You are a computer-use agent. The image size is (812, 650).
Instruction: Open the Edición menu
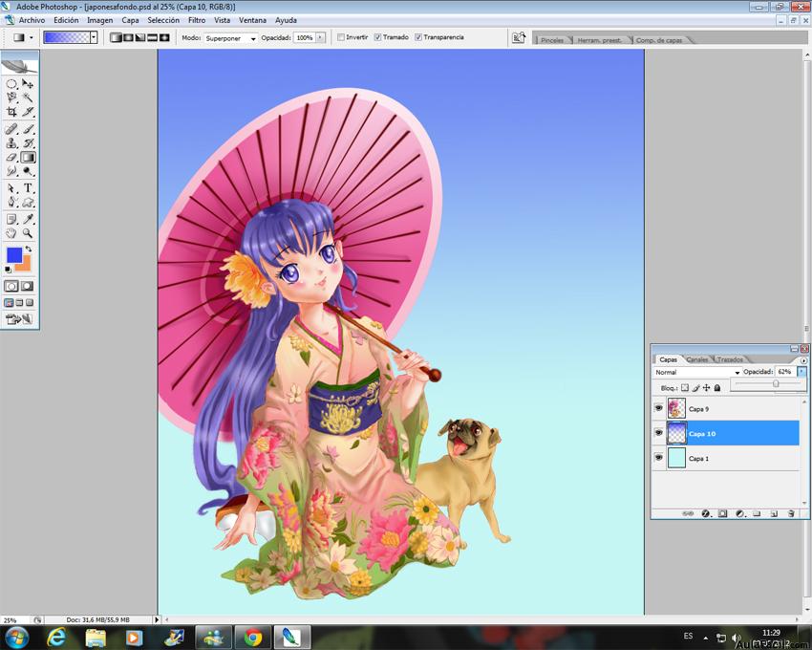[x=66, y=20]
